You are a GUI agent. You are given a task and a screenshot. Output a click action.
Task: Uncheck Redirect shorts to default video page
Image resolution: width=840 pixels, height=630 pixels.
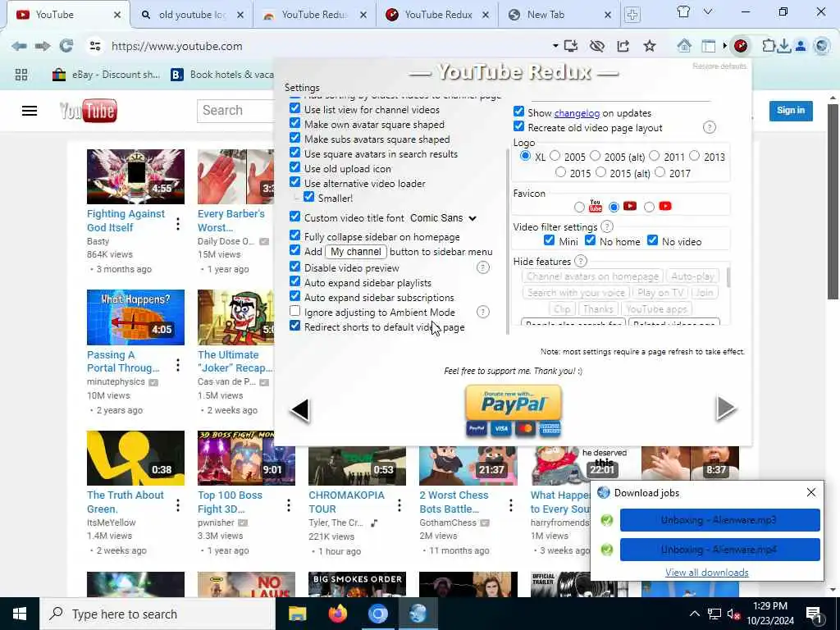294,326
